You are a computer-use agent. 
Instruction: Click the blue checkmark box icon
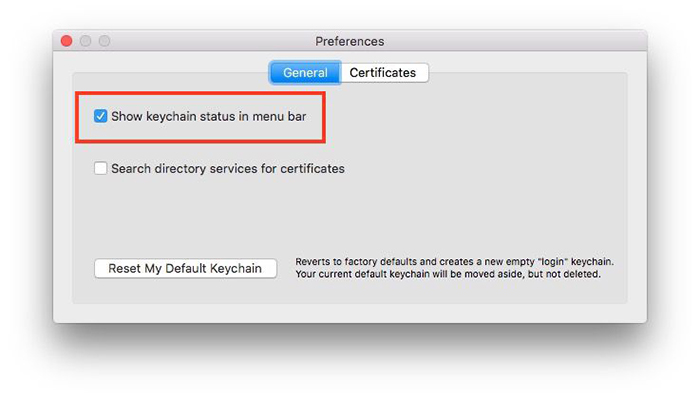(x=100, y=116)
